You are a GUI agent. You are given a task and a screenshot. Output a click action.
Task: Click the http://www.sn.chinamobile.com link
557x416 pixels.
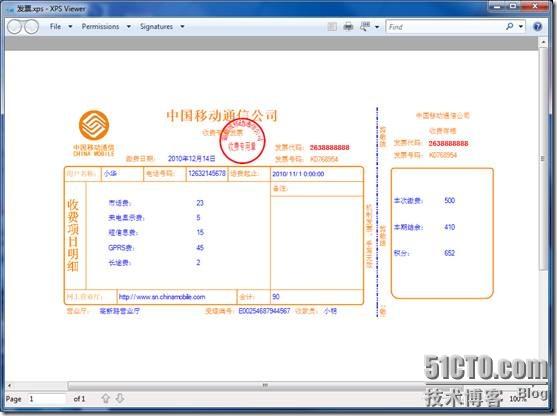pos(162,297)
